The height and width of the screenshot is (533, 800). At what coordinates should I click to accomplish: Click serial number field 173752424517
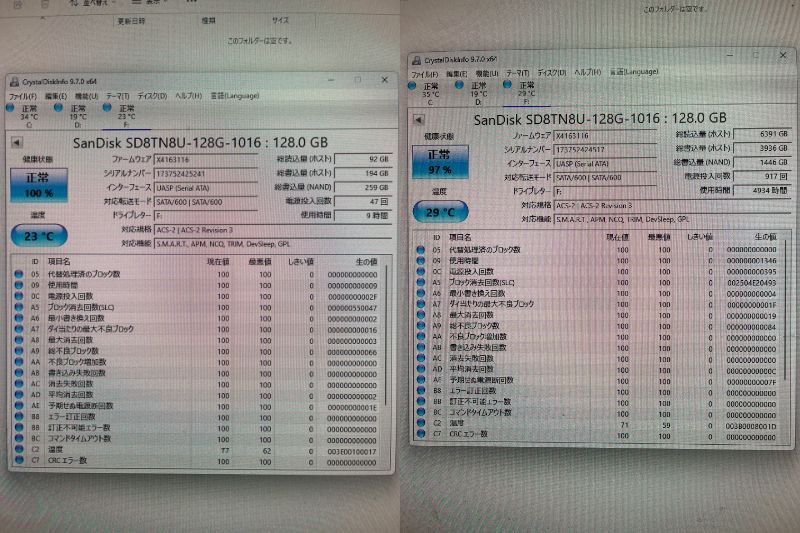[x=605, y=149]
